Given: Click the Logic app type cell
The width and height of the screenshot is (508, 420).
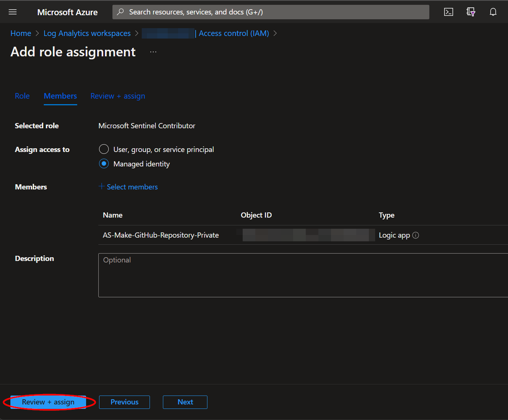Looking at the screenshot, I should coord(394,235).
